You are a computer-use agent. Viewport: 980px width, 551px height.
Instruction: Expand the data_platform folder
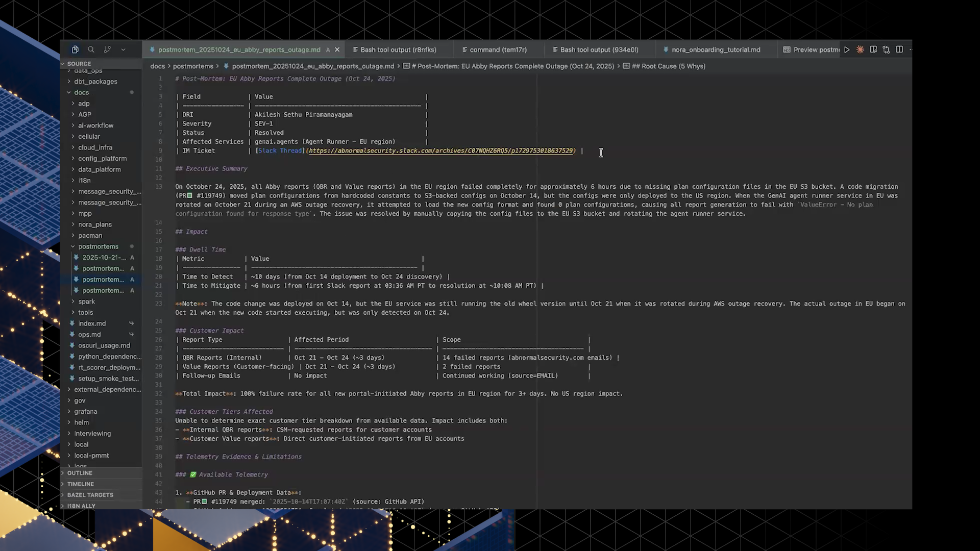click(100, 169)
